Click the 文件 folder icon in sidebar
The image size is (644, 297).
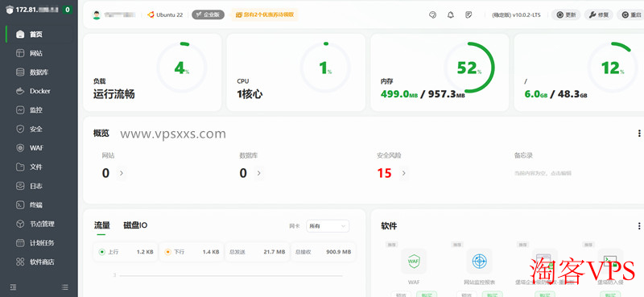20,167
